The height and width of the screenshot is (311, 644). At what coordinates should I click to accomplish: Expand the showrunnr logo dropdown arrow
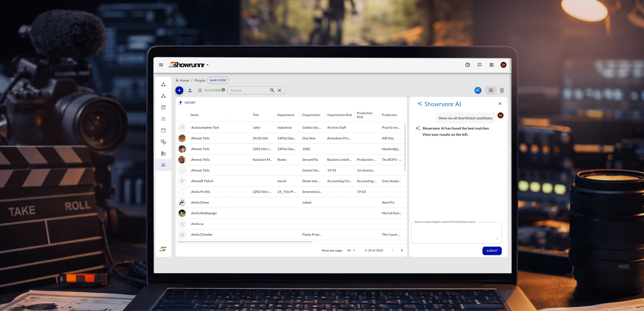(x=207, y=65)
